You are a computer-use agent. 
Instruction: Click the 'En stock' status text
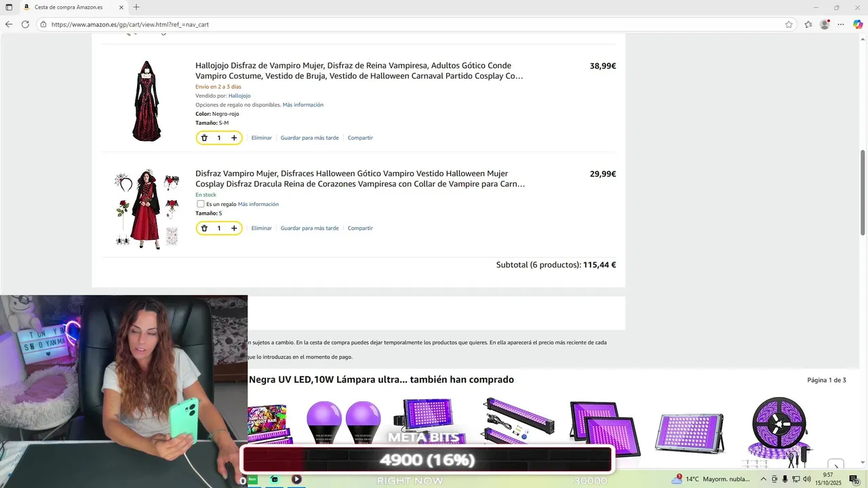pyautogui.click(x=206, y=195)
